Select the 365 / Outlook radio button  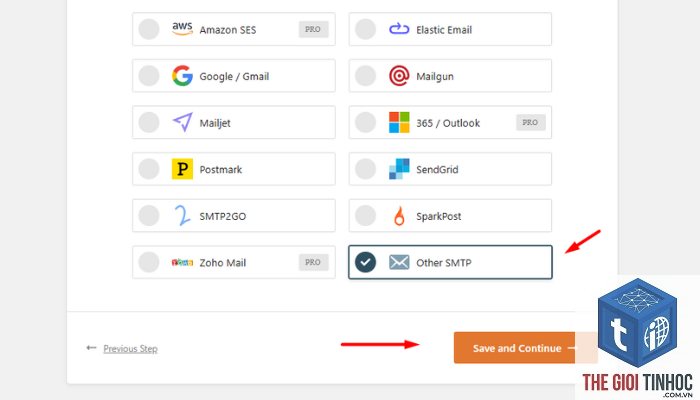(x=365, y=122)
